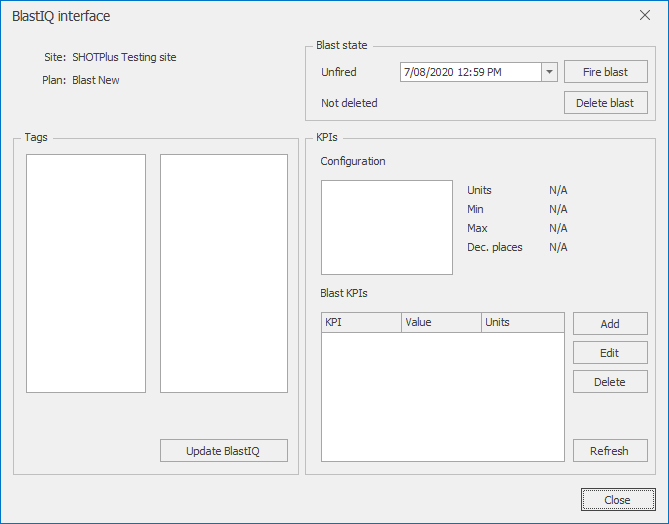
Task: Click the right Tags list box
Action: point(224,274)
